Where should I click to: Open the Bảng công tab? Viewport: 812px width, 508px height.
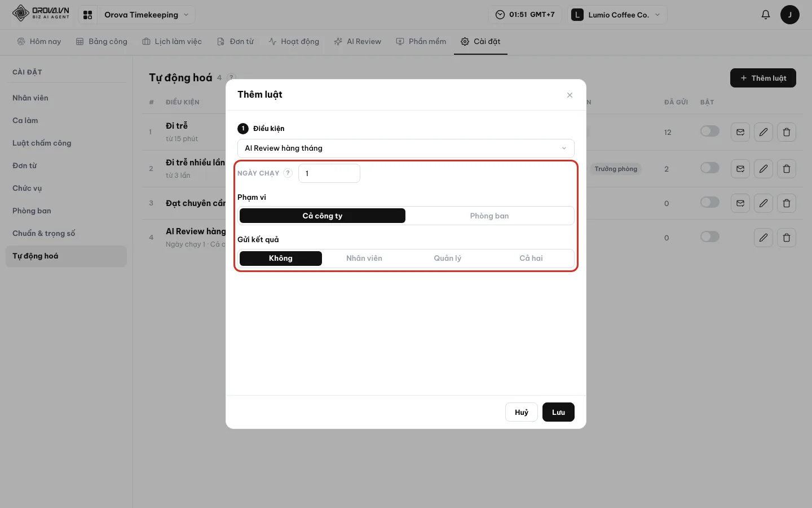101,42
